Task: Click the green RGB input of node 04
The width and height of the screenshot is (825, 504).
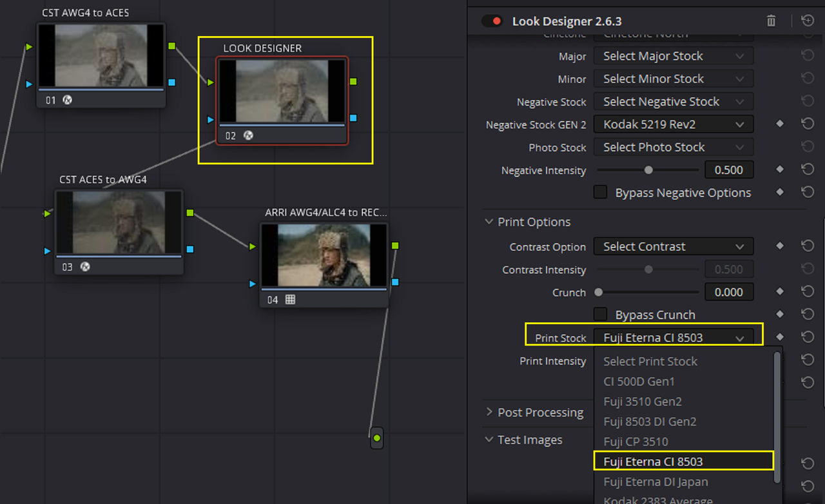Action: click(253, 247)
